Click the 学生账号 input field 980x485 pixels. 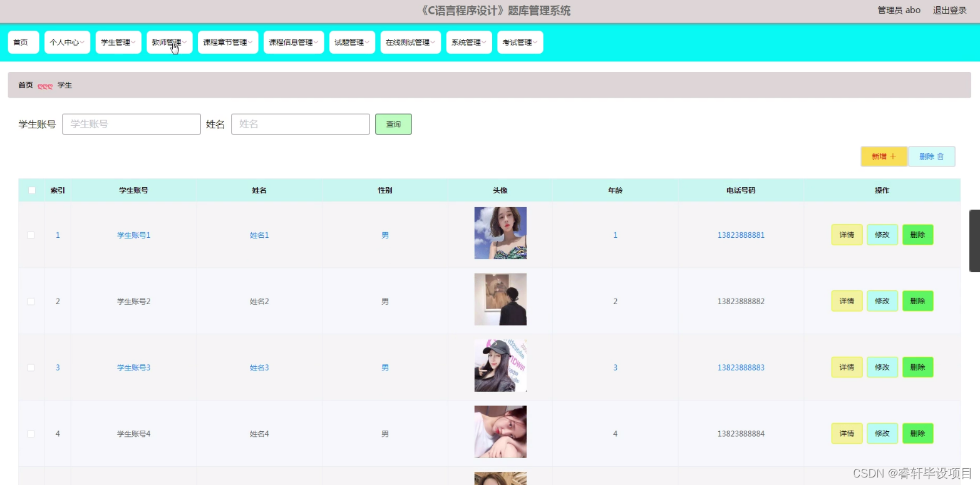coord(132,124)
